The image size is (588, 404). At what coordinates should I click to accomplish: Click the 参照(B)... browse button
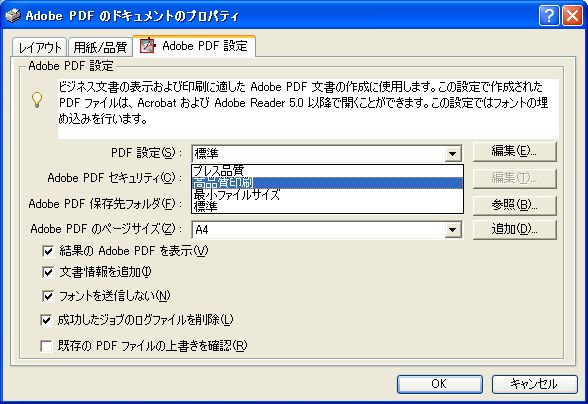tap(514, 205)
